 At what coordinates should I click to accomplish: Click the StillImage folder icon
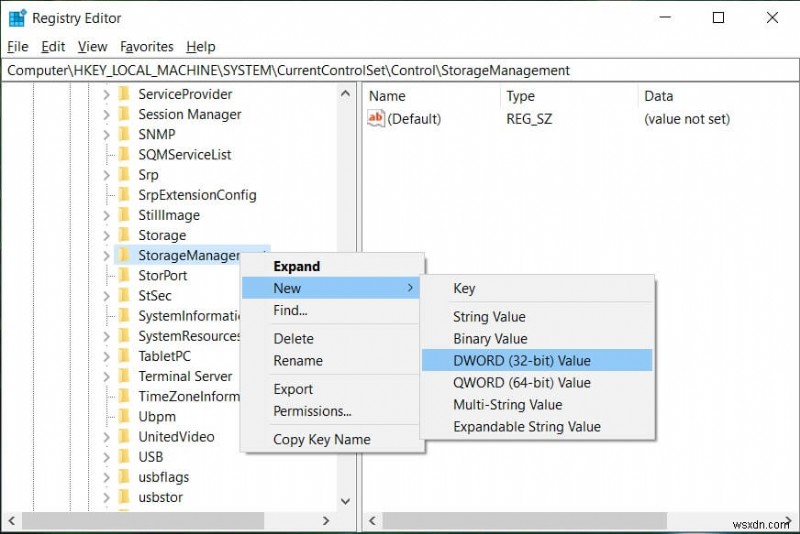124,215
